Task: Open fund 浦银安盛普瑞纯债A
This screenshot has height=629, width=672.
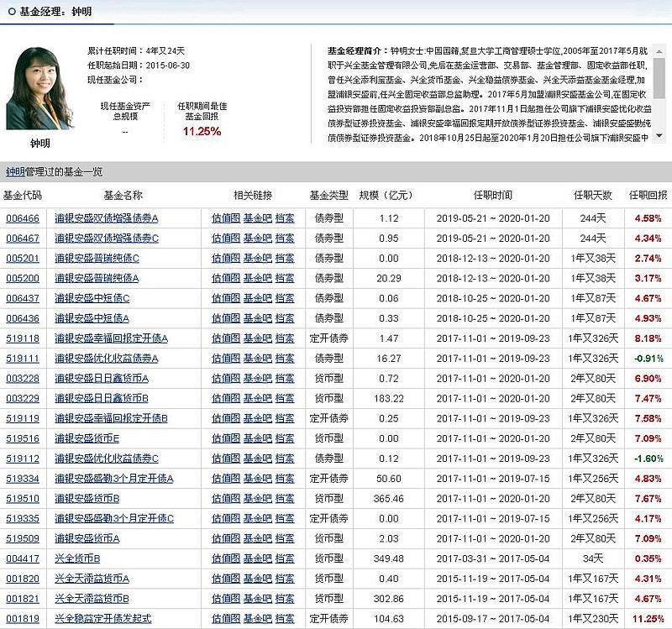Action: click(x=97, y=279)
